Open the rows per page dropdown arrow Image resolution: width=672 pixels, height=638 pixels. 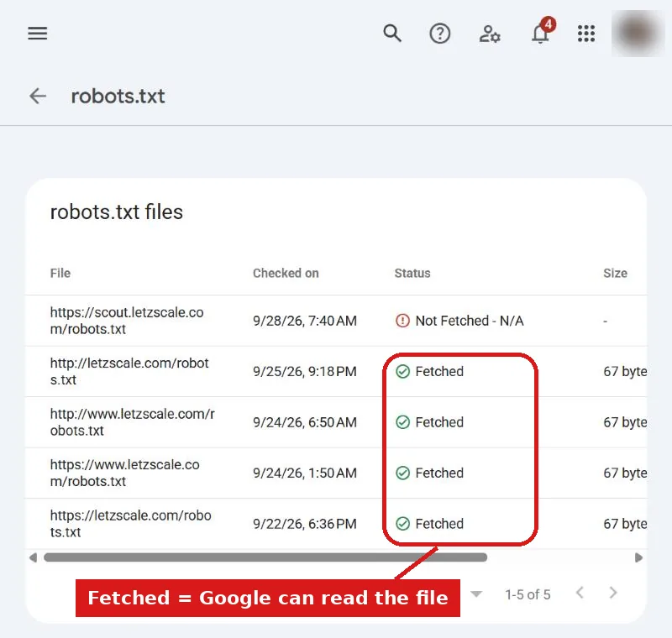(476, 594)
